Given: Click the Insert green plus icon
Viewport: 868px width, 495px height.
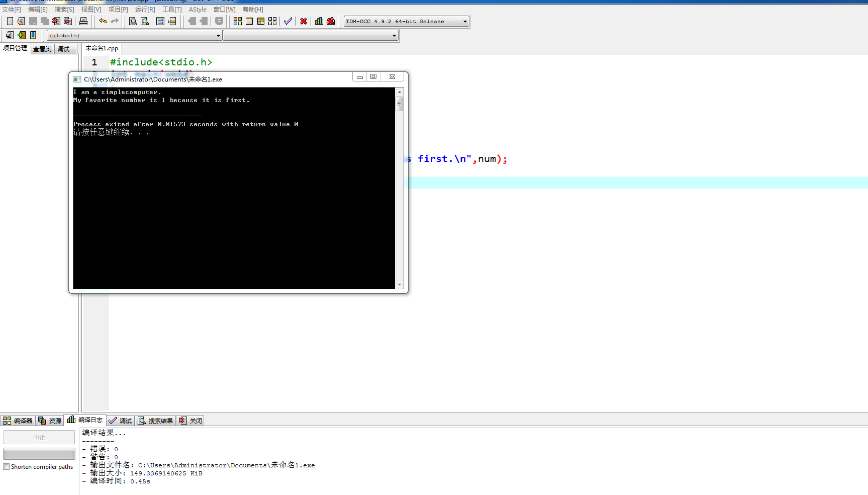Looking at the screenshot, I should coord(21,35).
